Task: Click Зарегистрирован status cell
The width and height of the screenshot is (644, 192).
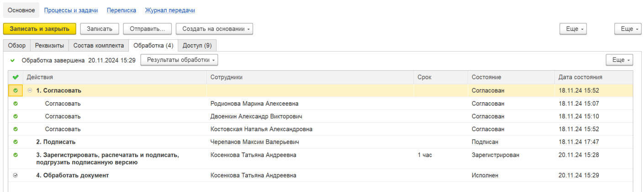Action: [511, 159]
